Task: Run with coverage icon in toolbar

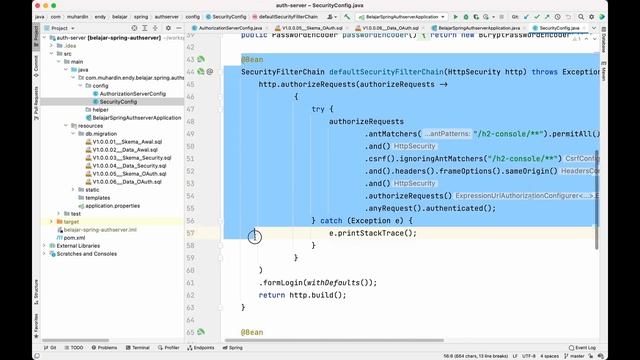Action: [x=476, y=17]
